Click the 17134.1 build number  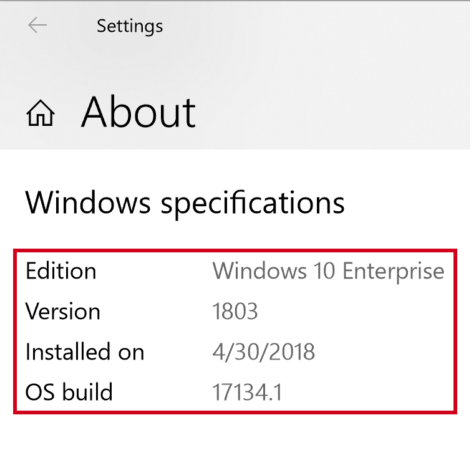click(x=247, y=392)
